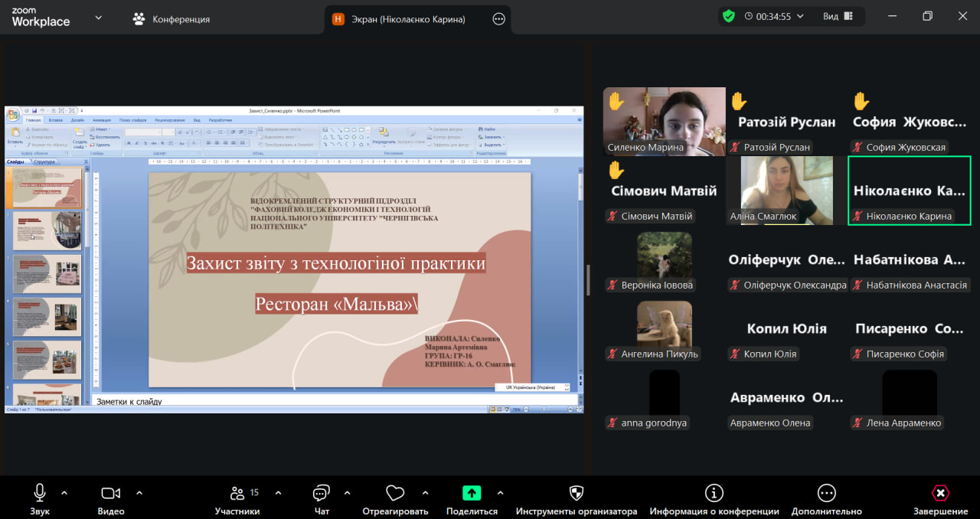Switch to the Конференция tab

point(171,19)
